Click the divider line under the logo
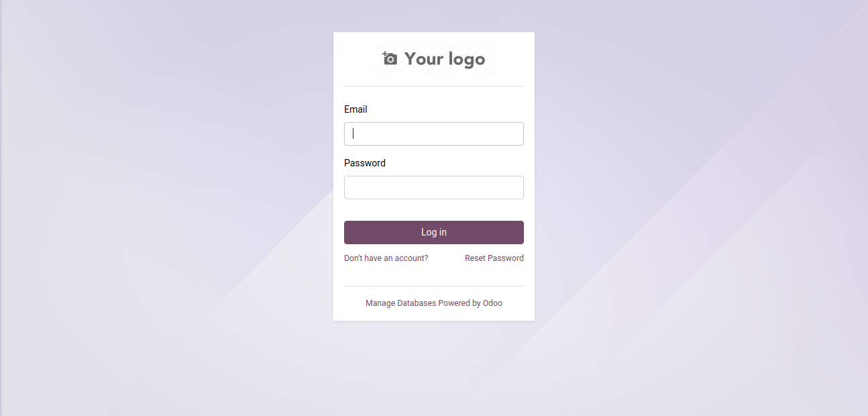The width and height of the screenshot is (868, 416). (434, 87)
